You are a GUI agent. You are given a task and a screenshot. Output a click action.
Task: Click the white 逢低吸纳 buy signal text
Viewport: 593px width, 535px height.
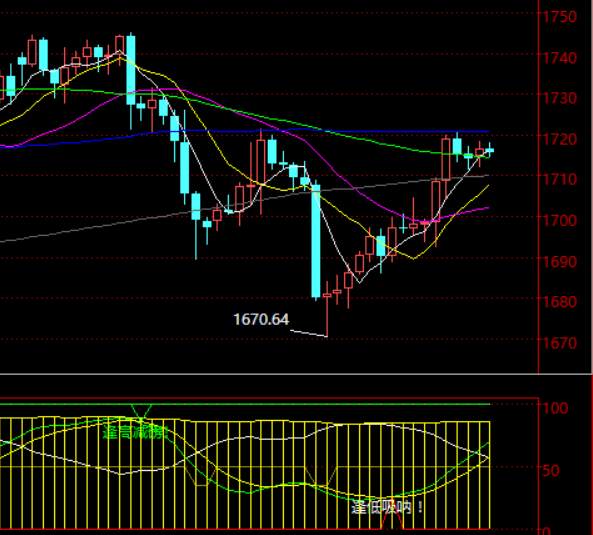[x=387, y=507]
